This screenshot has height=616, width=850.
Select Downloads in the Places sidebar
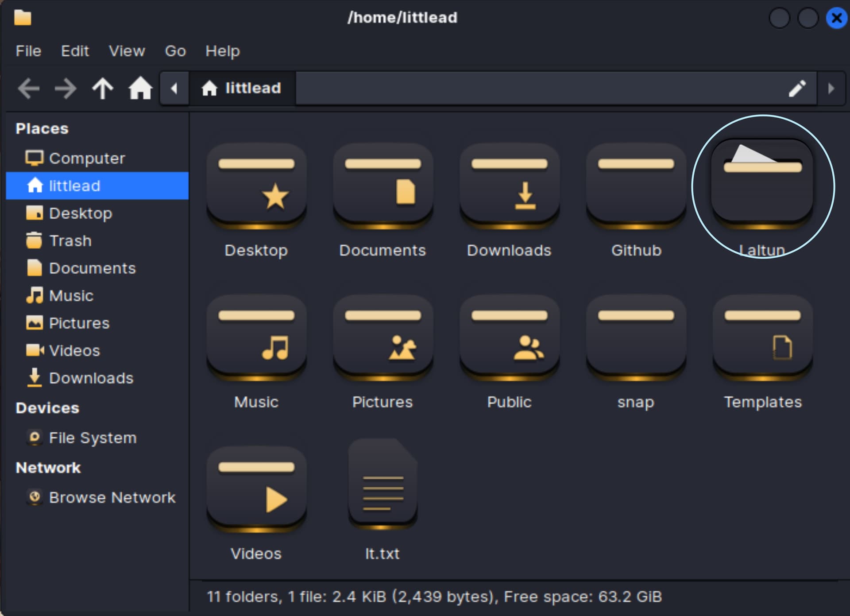click(97, 378)
